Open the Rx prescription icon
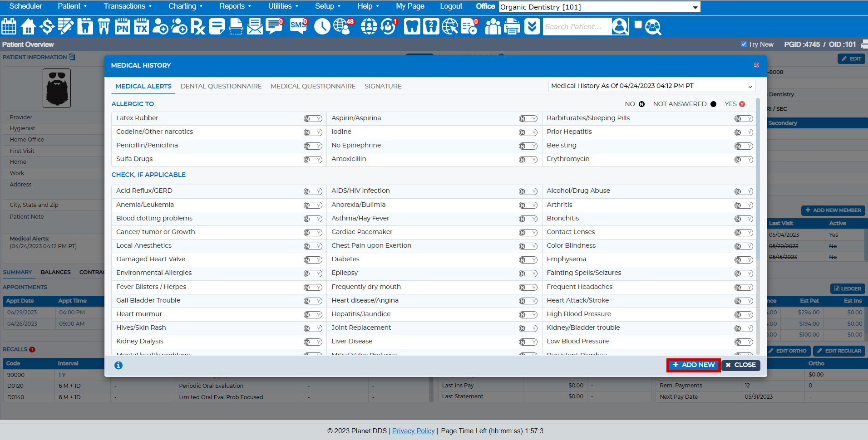The width and height of the screenshot is (868, 440). [197, 26]
